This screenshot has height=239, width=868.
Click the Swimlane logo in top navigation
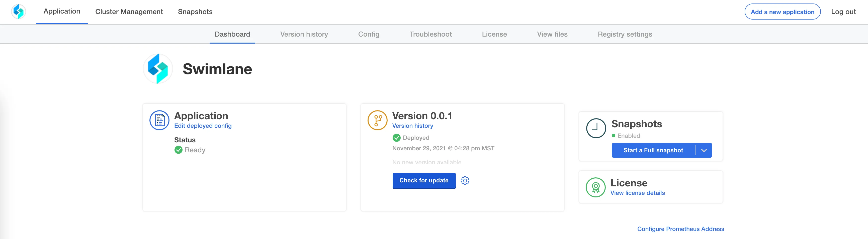[19, 12]
